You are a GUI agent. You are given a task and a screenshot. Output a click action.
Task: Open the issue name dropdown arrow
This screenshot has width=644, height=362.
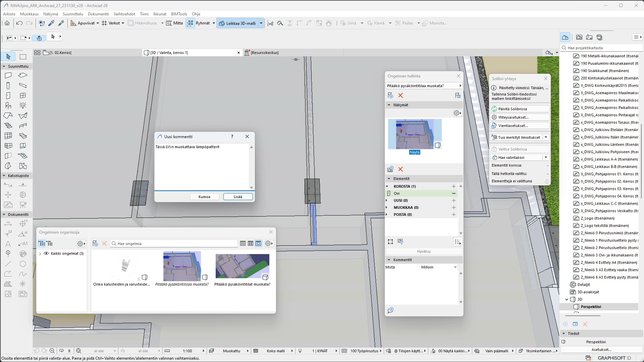point(460,86)
